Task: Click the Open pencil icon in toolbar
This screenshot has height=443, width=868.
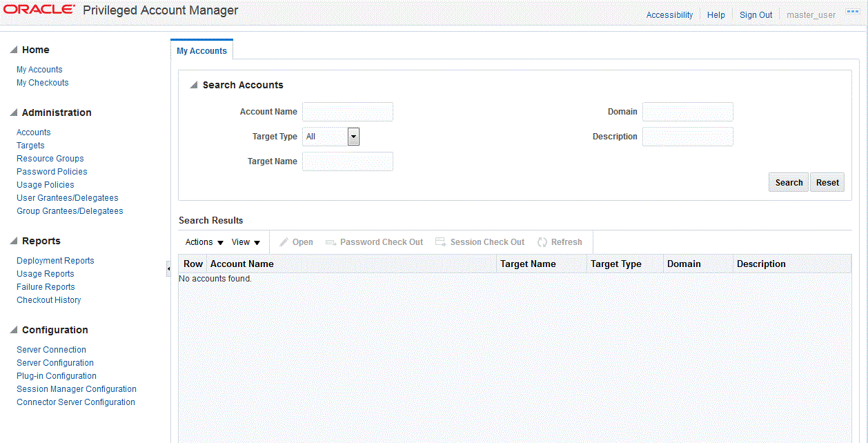Action: [x=284, y=242]
